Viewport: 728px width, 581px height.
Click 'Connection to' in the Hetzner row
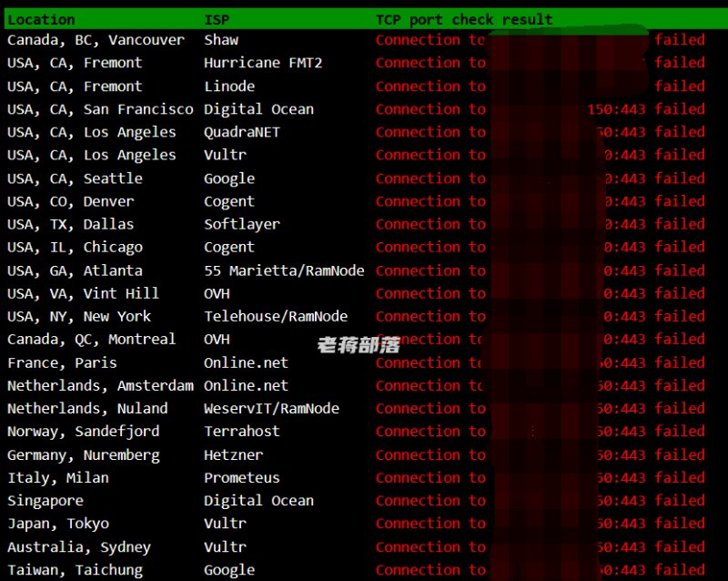click(x=430, y=455)
